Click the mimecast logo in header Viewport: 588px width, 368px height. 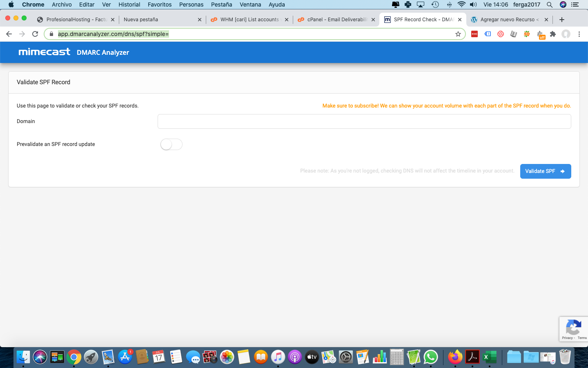[x=45, y=52]
